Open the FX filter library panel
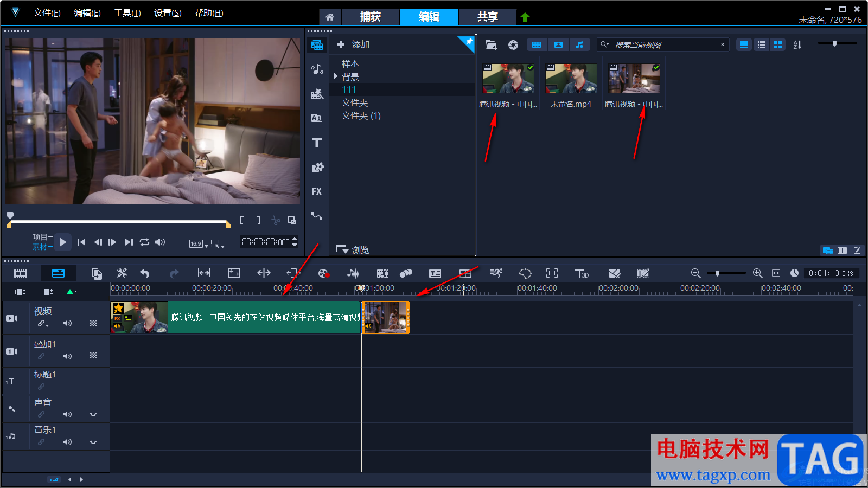The width and height of the screenshot is (868, 488). (317, 191)
